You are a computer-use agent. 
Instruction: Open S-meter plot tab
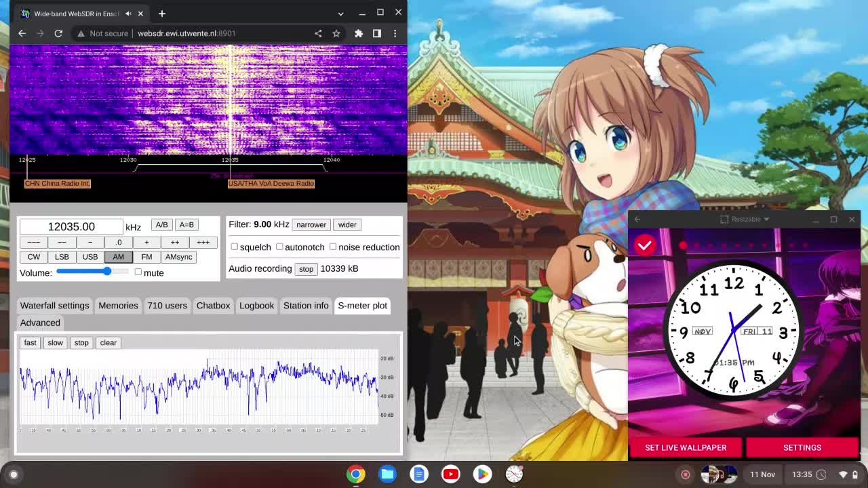[x=363, y=306]
